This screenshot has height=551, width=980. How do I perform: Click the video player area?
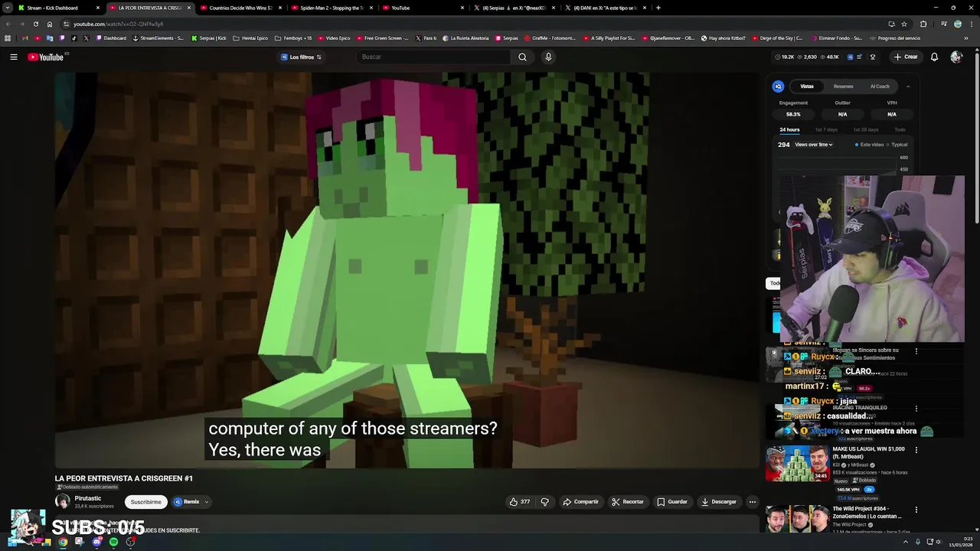click(407, 270)
